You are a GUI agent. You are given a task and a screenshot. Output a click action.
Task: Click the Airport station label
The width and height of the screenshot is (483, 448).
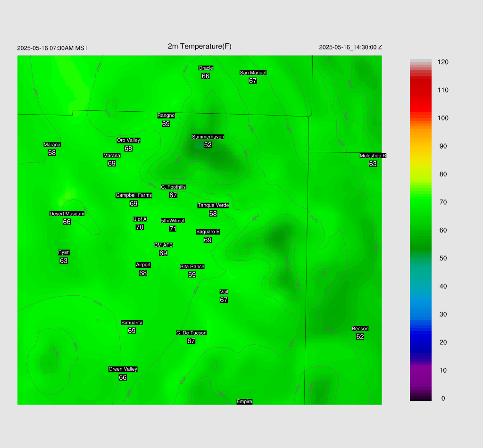click(143, 265)
